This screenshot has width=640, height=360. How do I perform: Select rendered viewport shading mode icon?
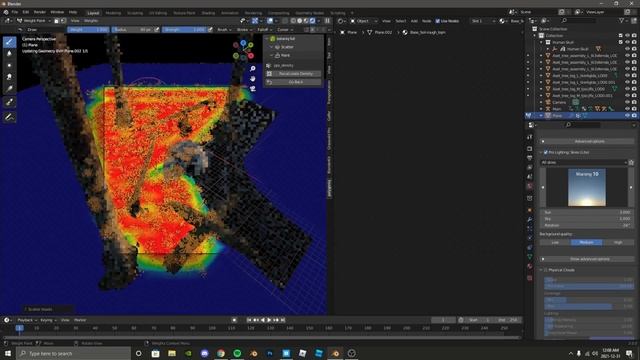(x=313, y=20)
